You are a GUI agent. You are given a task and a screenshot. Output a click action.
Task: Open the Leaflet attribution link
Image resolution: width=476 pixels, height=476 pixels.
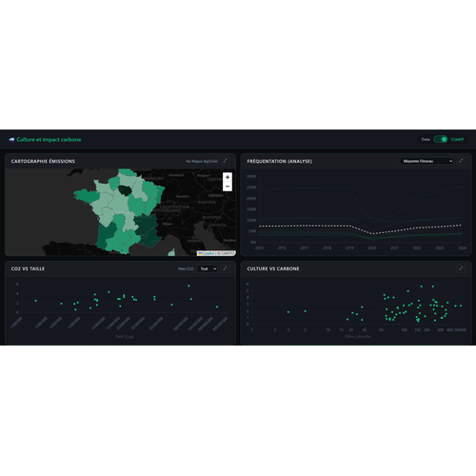pos(207,253)
